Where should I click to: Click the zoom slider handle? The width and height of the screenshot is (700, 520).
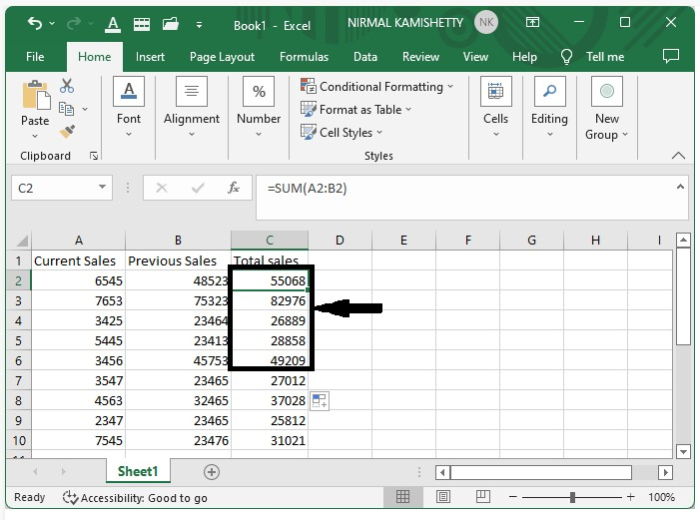click(x=572, y=497)
